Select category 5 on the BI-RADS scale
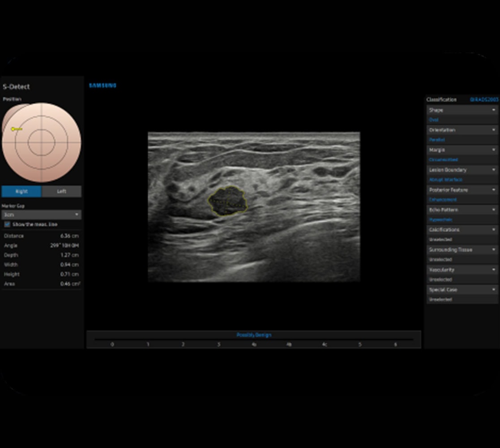This screenshot has width=500, height=448. coord(359,344)
